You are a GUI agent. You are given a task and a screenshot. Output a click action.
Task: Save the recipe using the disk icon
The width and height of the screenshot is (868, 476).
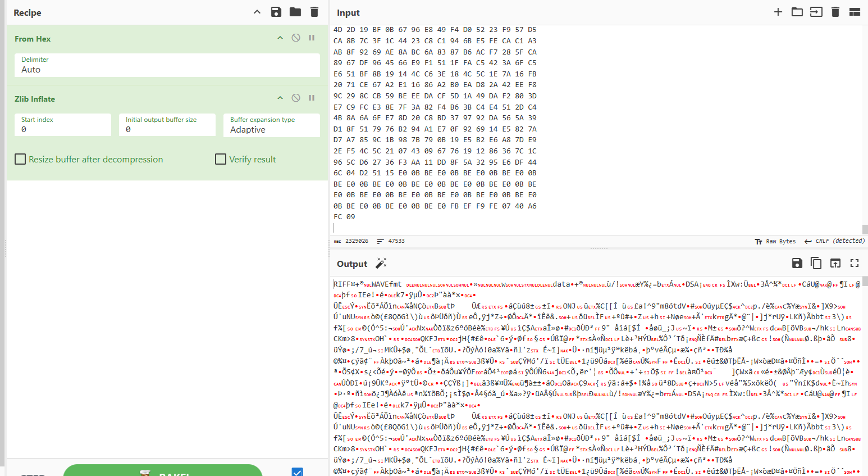[x=276, y=12]
